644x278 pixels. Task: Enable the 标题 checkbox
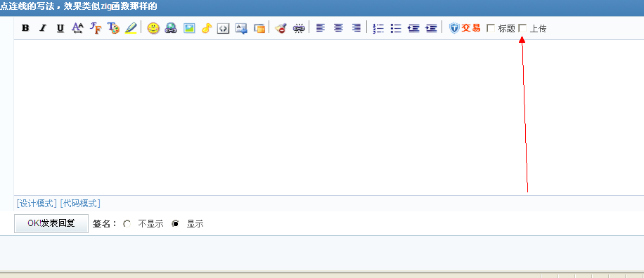click(491, 28)
